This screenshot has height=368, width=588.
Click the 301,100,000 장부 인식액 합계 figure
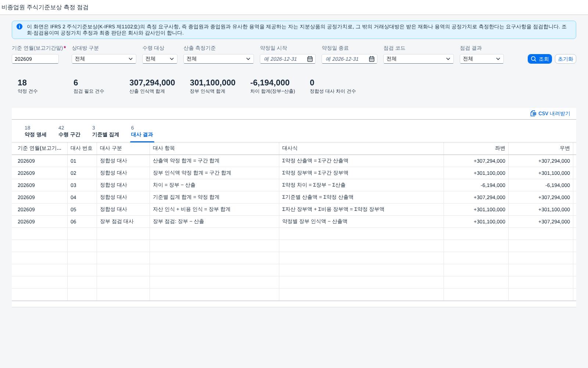[x=212, y=83]
